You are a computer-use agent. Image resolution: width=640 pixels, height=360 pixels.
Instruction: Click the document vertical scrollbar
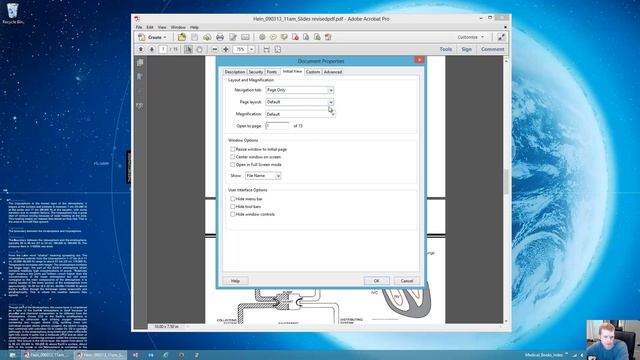506,182
